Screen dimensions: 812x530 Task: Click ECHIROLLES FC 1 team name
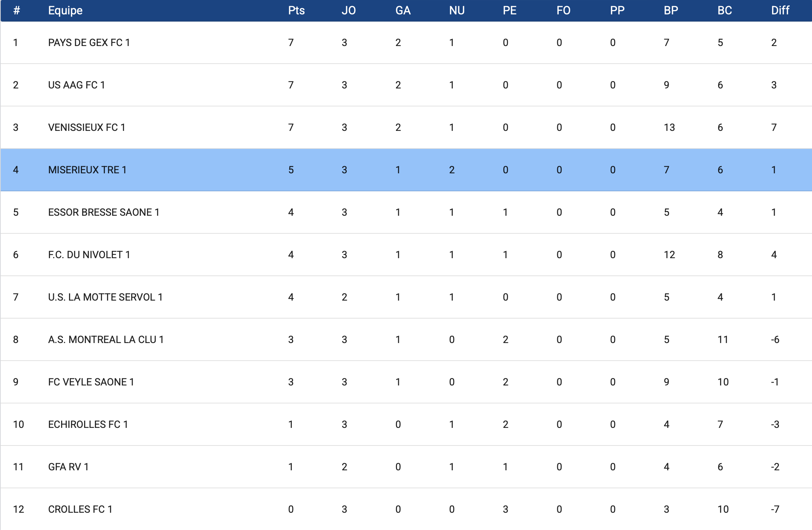[88, 425]
